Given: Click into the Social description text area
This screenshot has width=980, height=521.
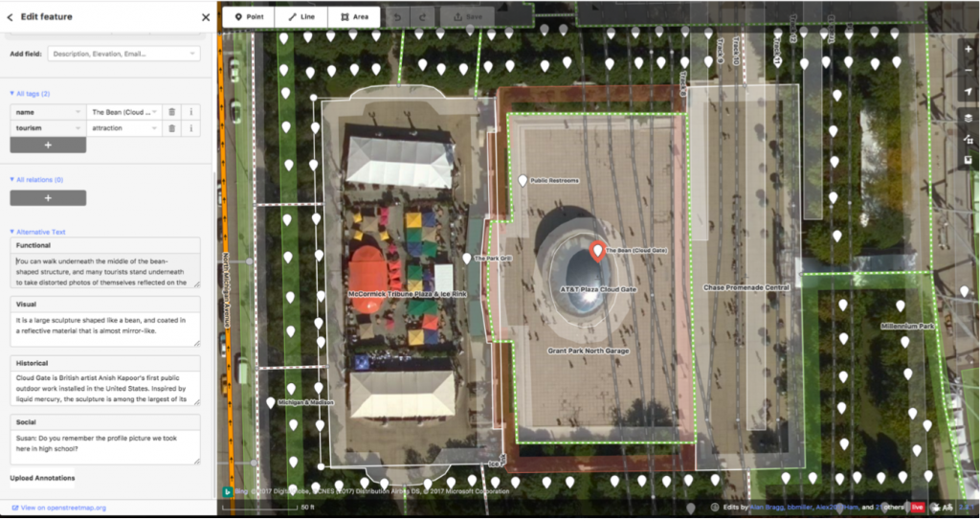Looking at the screenshot, I should pos(105,447).
